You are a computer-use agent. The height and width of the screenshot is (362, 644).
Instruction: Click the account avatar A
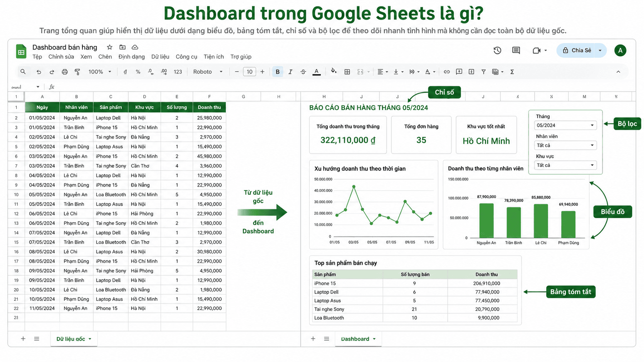point(620,50)
